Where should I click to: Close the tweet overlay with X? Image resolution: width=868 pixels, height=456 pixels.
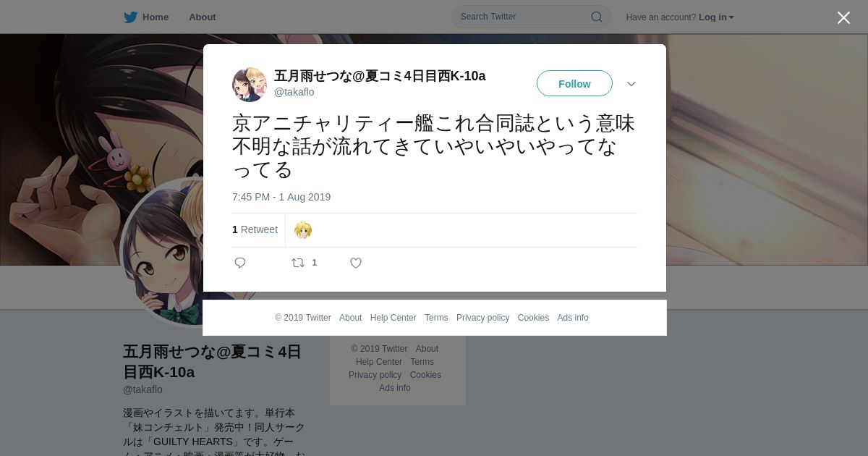[x=843, y=17]
